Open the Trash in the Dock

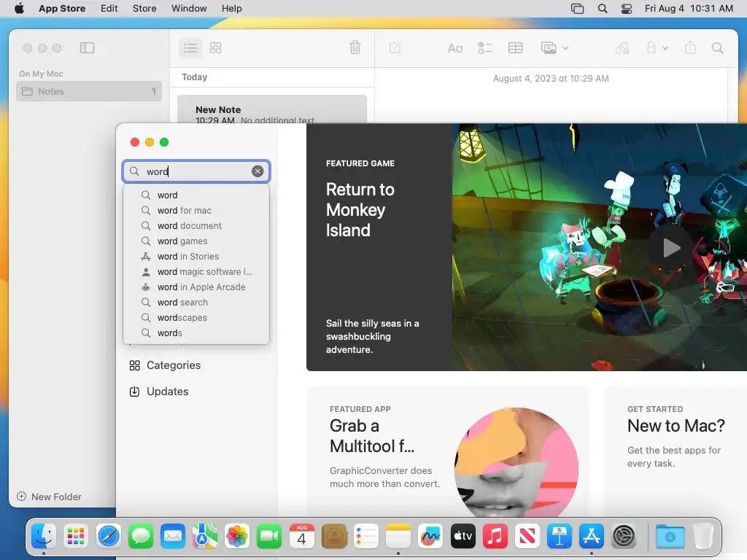tap(703, 536)
